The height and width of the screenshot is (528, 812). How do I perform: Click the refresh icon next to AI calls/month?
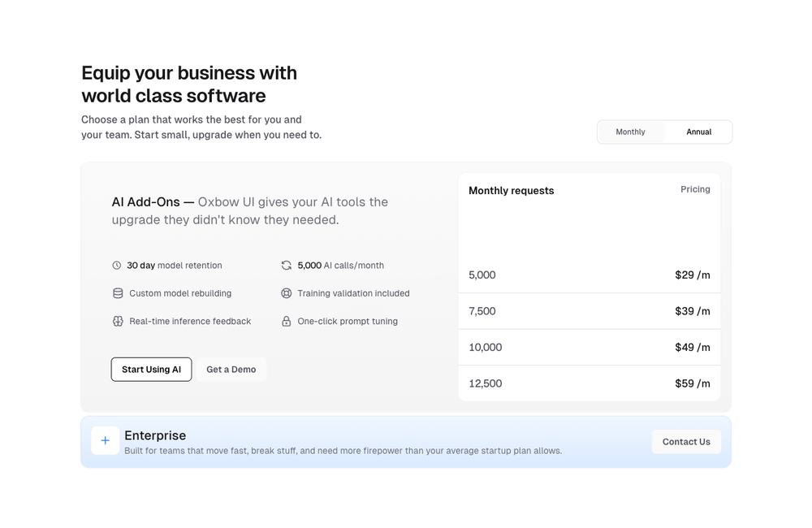click(286, 266)
